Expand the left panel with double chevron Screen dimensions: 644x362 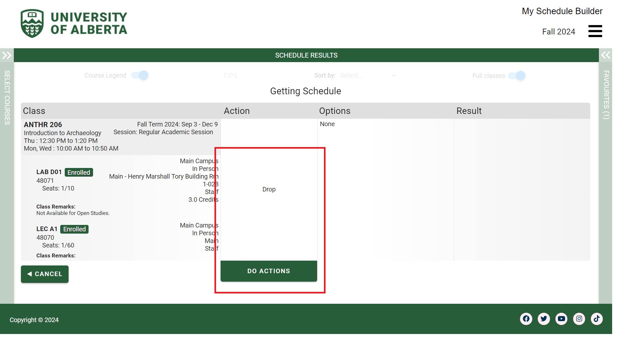pos(7,55)
